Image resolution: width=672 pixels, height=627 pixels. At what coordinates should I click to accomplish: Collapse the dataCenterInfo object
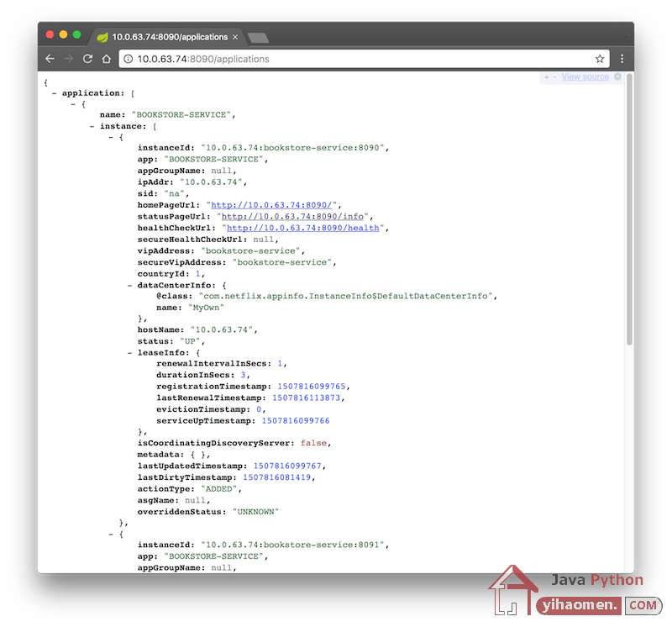[129, 285]
